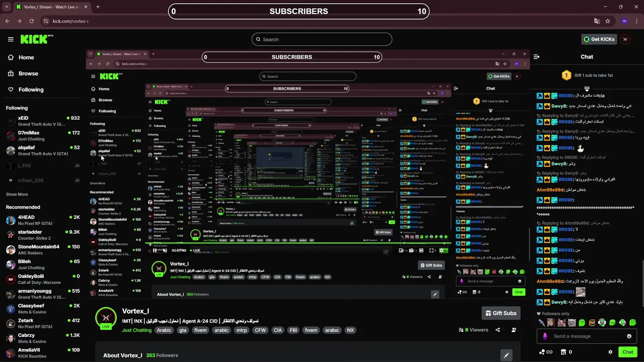Open recommended channel Cabrzy

click(43, 338)
